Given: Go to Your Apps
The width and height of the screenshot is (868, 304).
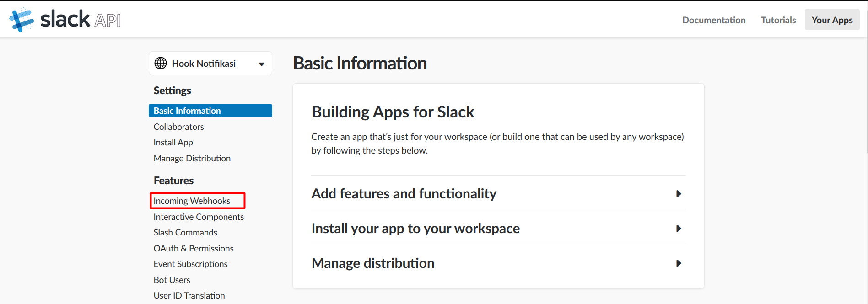Looking at the screenshot, I should pos(832,20).
